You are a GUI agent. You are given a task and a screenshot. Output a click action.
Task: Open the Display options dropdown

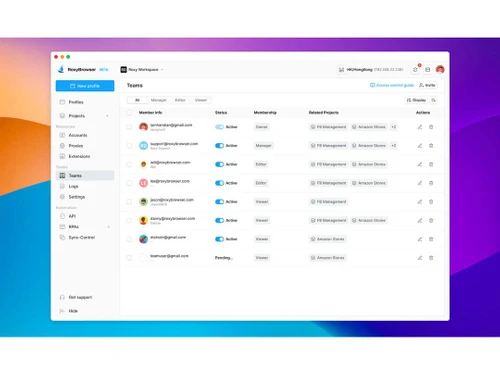point(416,100)
